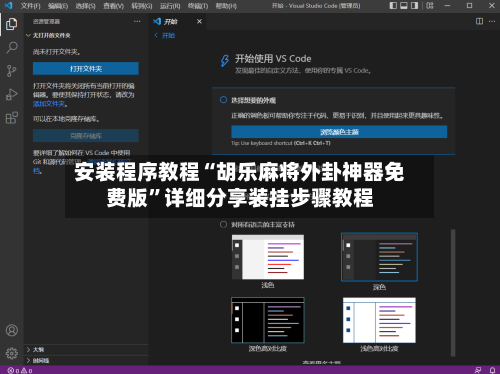The width and height of the screenshot is (500, 374).
Task: Select the step circle below the banner
Action: point(223,224)
